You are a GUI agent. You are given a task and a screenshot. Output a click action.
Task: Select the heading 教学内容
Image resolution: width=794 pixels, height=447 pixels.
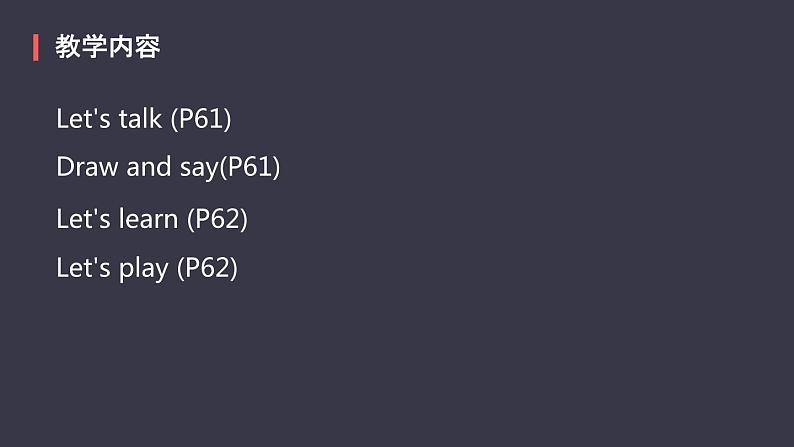tap(108, 47)
